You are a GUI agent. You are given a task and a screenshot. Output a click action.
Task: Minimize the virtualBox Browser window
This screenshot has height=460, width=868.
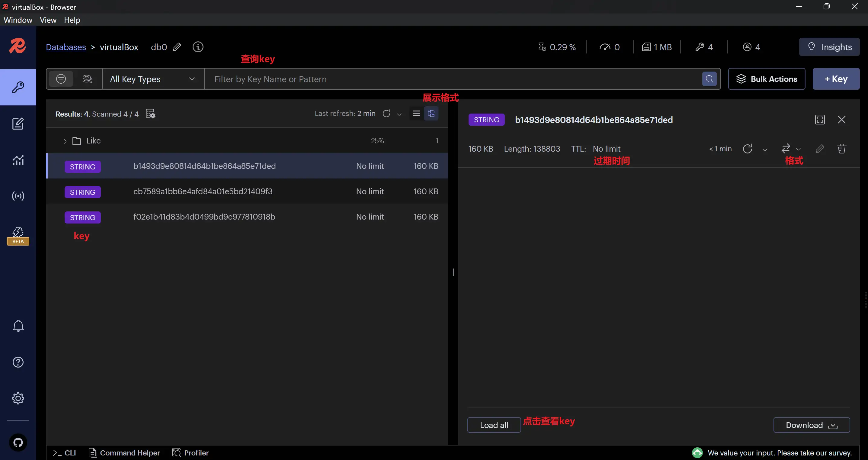(799, 6)
